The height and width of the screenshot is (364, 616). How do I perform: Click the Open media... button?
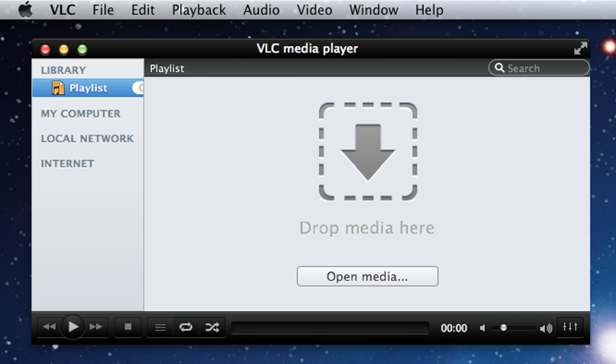point(367,276)
